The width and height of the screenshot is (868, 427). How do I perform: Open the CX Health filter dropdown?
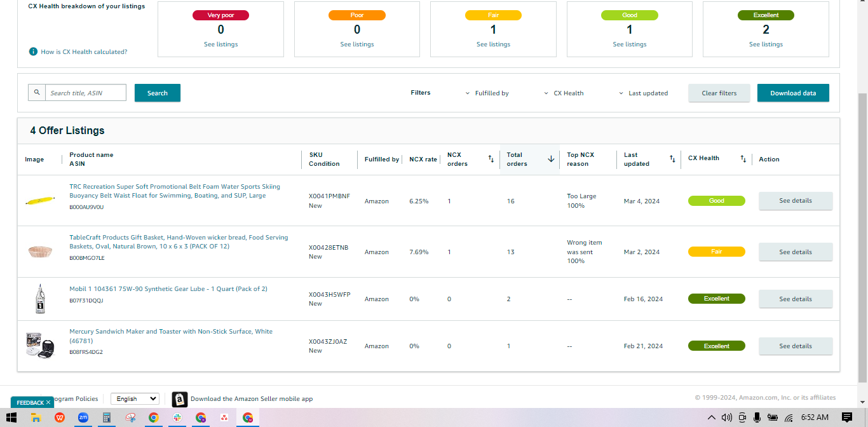(564, 93)
